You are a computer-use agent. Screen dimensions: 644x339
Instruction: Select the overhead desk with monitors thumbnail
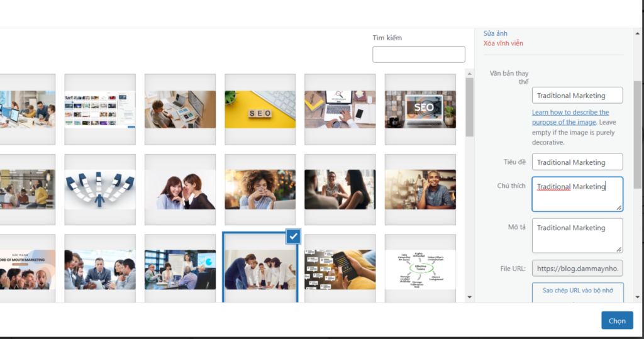coord(180,109)
